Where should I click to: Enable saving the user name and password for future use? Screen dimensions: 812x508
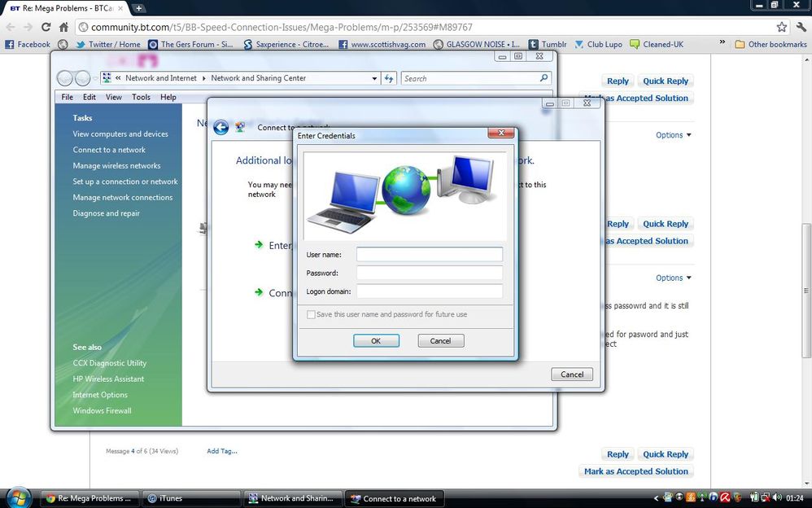[x=311, y=314]
